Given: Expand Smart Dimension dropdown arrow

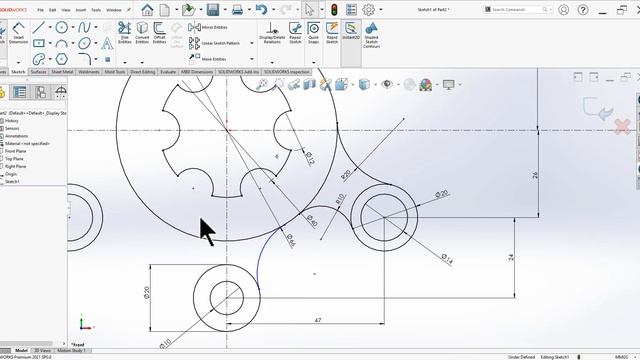Looking at the screenshot, I should pyautogui.click(x=18, y=62).
